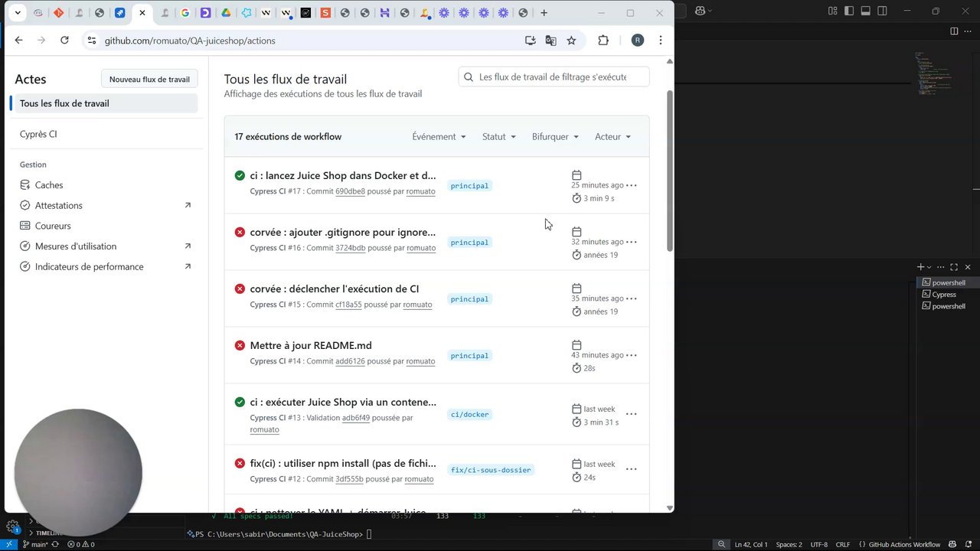Open run 'corvée : déclencher l'exécution de CI'

(x=335, y=289)
